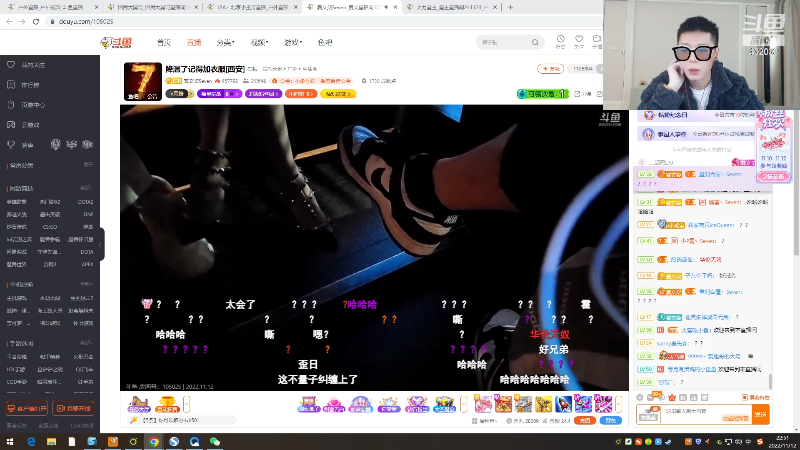800x450 pixels.
Task: Click the streamer avatar with the flaming 7
Action: [x=143, y=81]
